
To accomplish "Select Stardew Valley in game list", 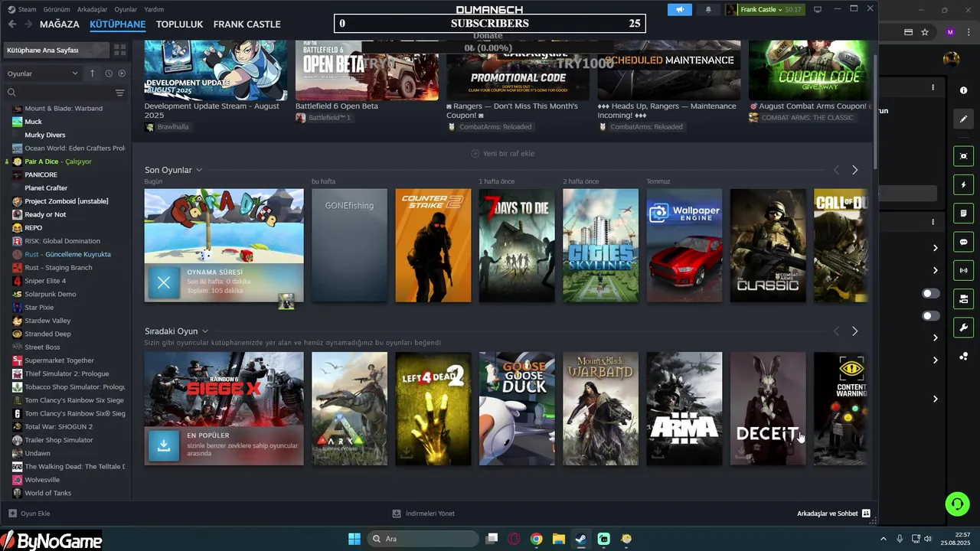I will click(x=47, y=321).
